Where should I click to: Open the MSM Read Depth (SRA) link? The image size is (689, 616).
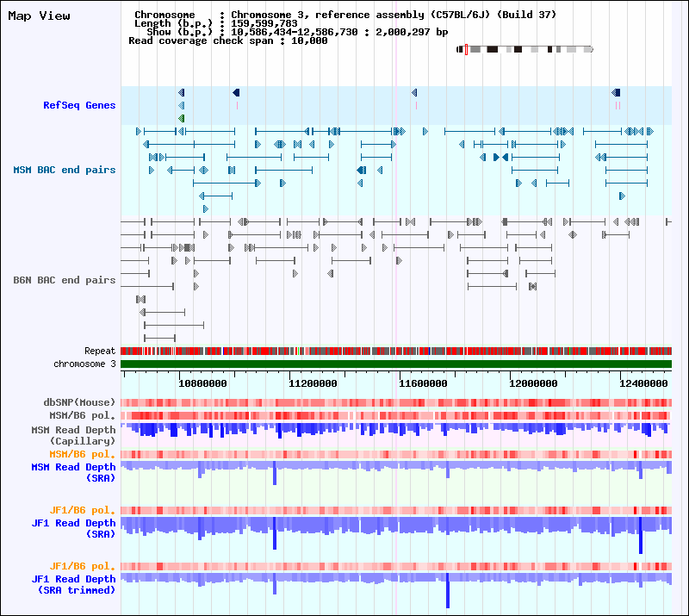click(x=73, y=472)
